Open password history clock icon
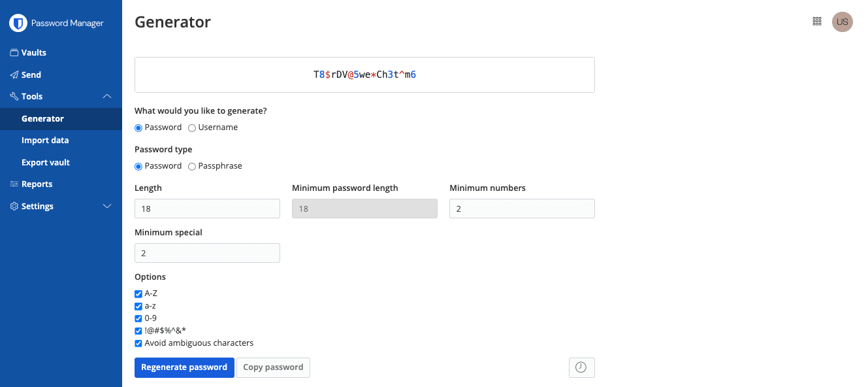Screen dimensions: 868x387 pyautogui.click(x=581, y=367)
